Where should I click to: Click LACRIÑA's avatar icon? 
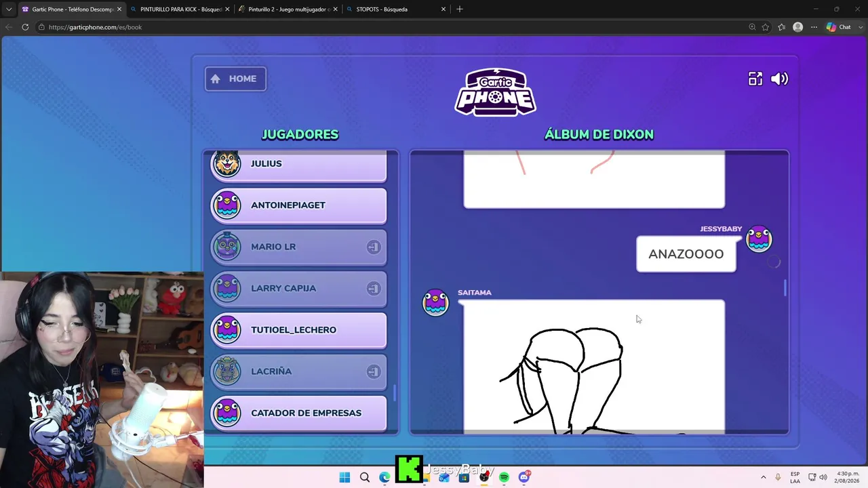point(226,371)
